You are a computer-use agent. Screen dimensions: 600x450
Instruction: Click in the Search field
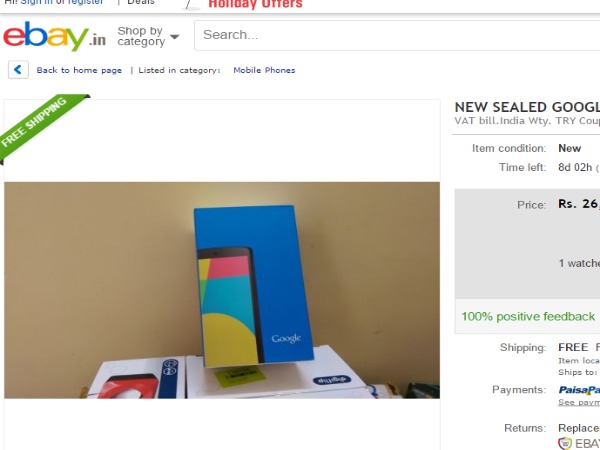point(397,35)
